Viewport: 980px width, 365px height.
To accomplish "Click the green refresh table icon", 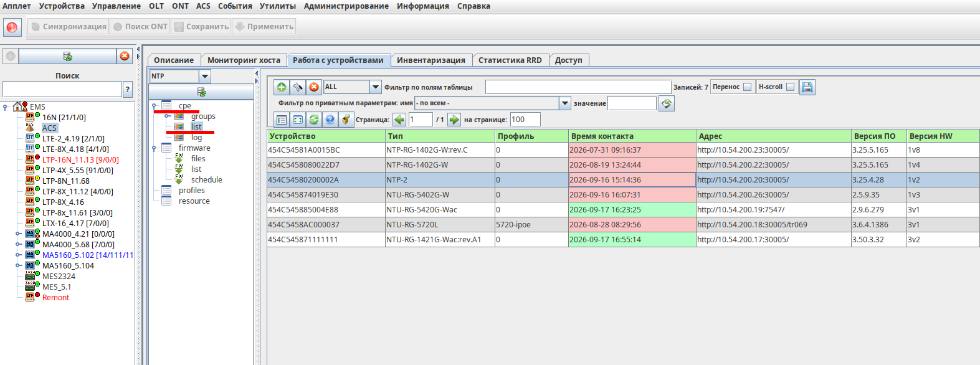I will [x=314, y=120].
